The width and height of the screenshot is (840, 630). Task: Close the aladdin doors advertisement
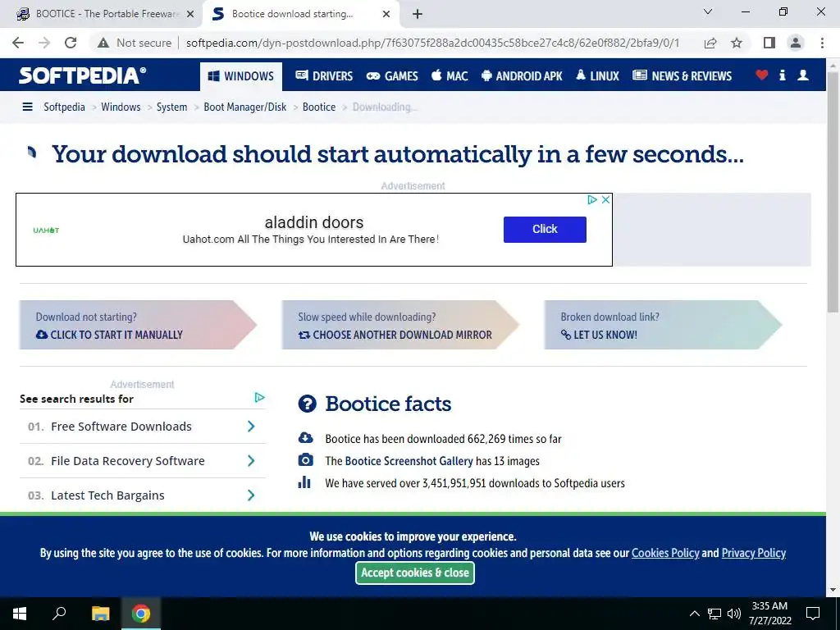[x=605, y=199]
